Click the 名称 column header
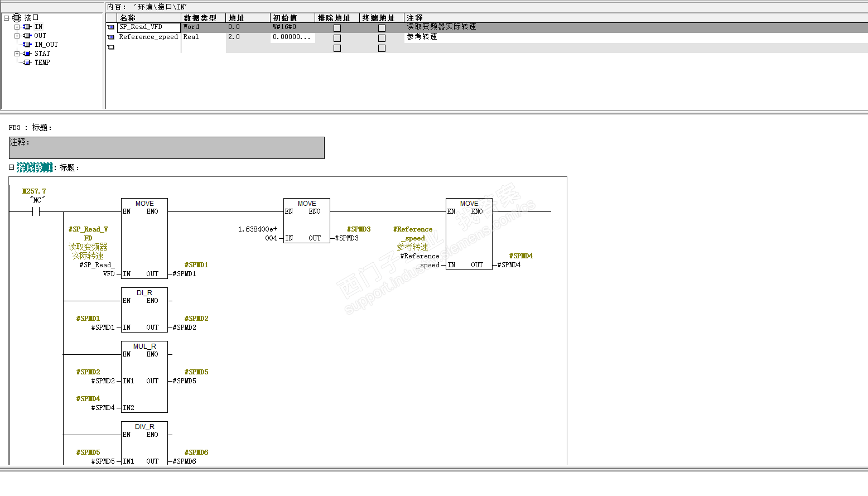 pyautogui.click(x=149, y=18)
